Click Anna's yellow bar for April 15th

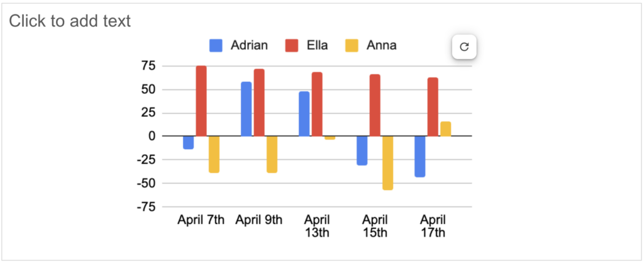coord(387,162)
